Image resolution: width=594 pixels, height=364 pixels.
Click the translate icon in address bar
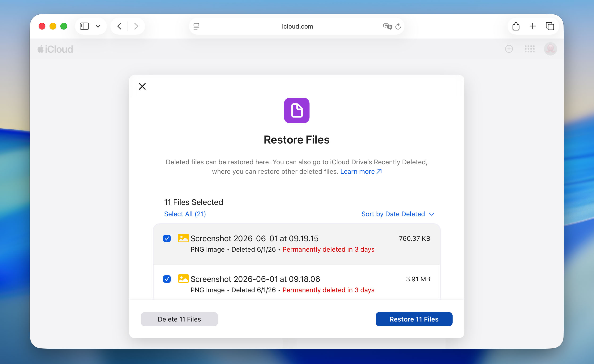coord(388,26)
